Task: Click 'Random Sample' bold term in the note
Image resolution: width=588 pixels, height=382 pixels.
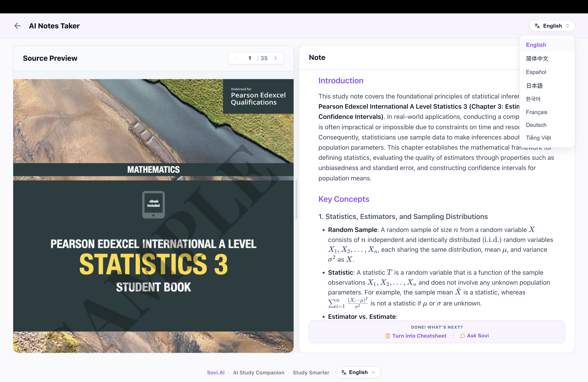Action: [x=353, y=230]
